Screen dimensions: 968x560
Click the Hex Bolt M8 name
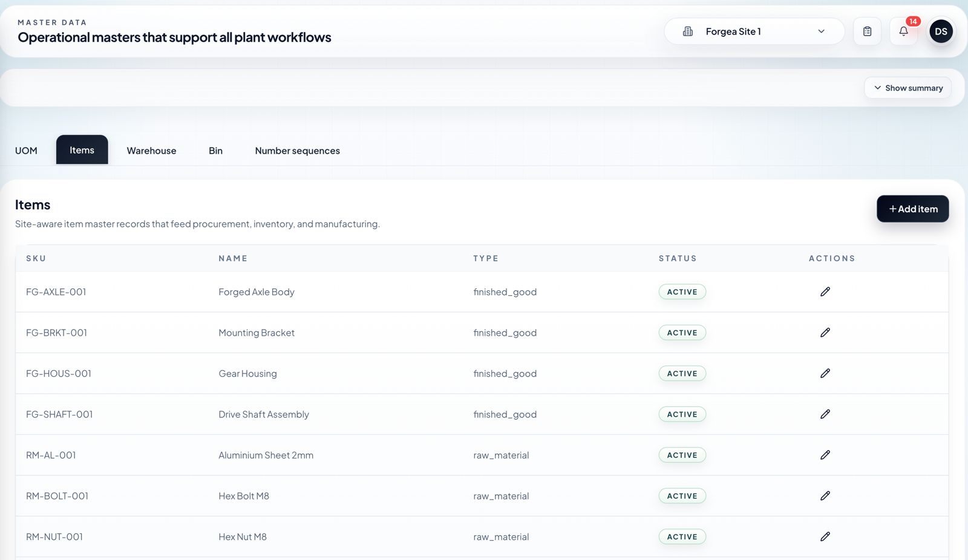pyautogui.click(x=244, y=496)
